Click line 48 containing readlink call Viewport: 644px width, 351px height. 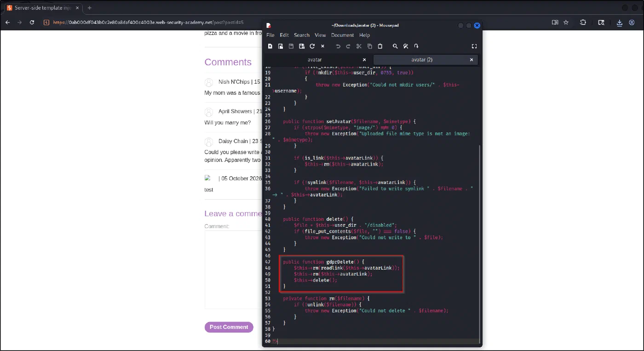pyautogui.click(x=347, y=268)
